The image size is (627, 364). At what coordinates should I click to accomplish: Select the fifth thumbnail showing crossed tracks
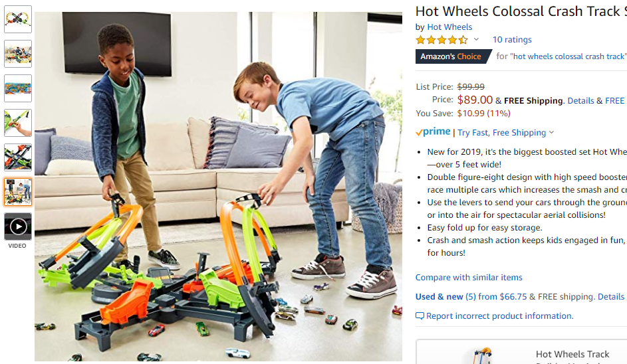pos(18,157)
